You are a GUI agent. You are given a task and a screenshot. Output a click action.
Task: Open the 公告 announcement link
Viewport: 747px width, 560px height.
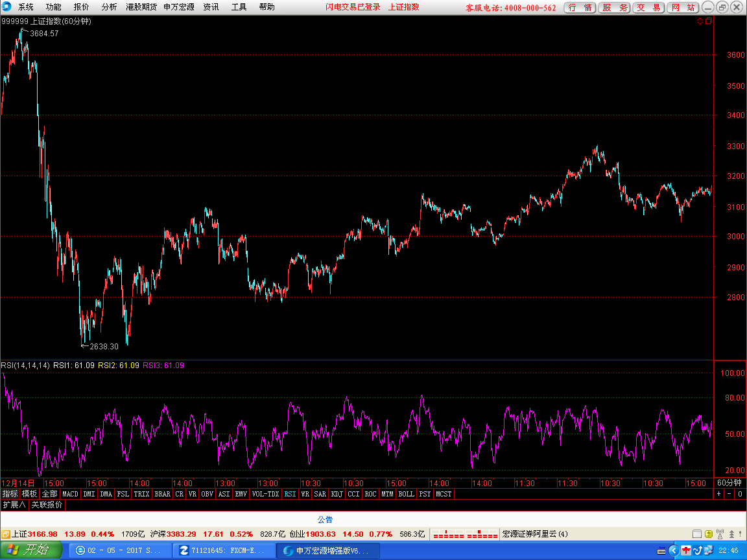pyautogui.click(x=325, y=519)
